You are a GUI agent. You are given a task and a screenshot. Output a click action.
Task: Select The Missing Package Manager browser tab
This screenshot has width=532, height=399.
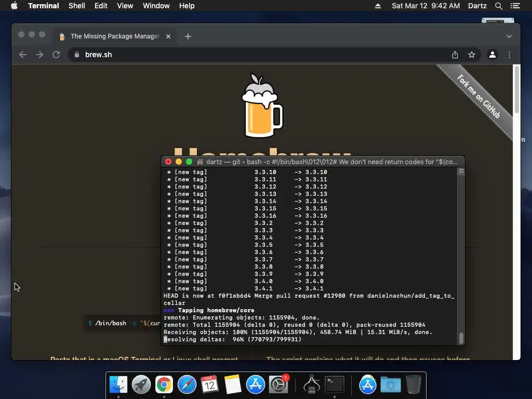coord(115,36)
